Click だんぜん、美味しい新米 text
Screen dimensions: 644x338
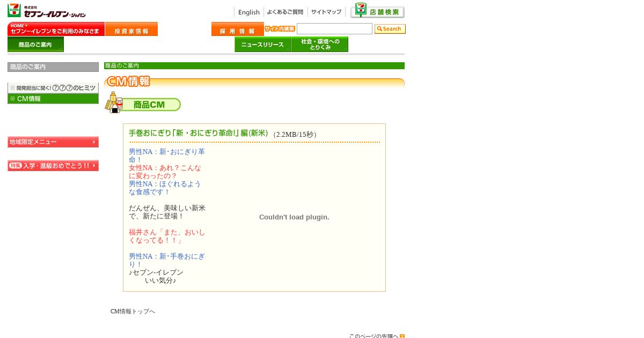pyautogui.click(x=167, y=212)
